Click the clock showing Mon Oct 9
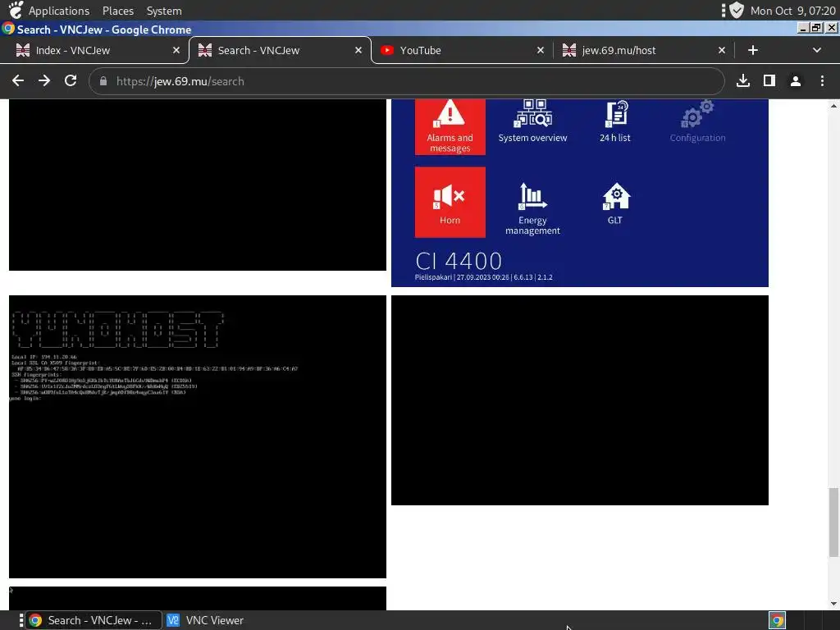This screenshot has width=840, height=630. point(793,11)
